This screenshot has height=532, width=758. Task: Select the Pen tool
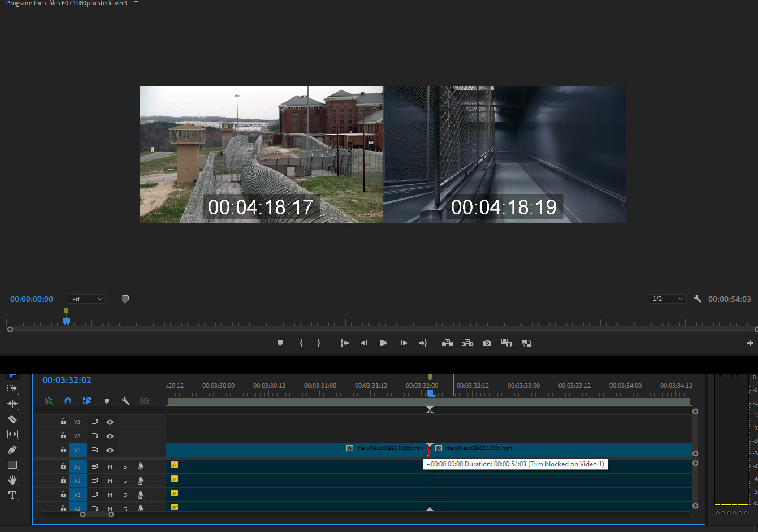(12, 449)
